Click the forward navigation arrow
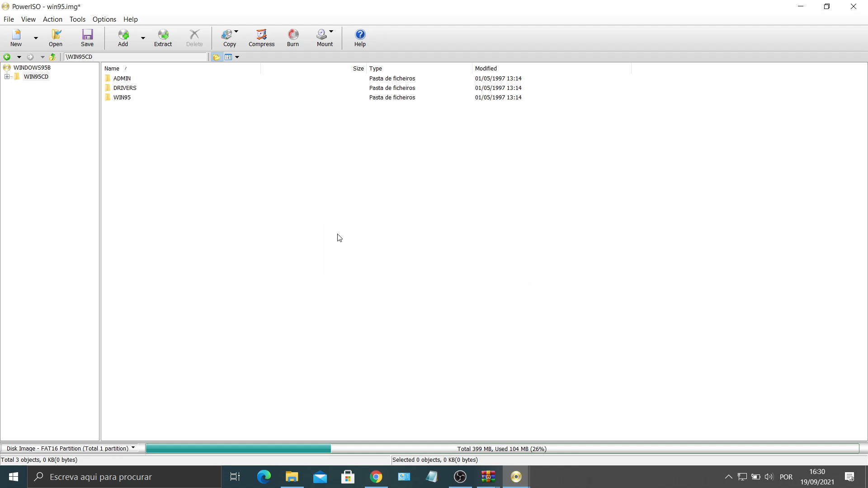 [30, 57]
